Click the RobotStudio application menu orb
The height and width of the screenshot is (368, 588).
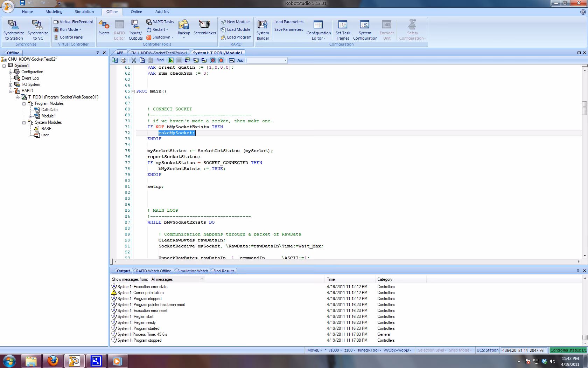click(x=7, y=6)
